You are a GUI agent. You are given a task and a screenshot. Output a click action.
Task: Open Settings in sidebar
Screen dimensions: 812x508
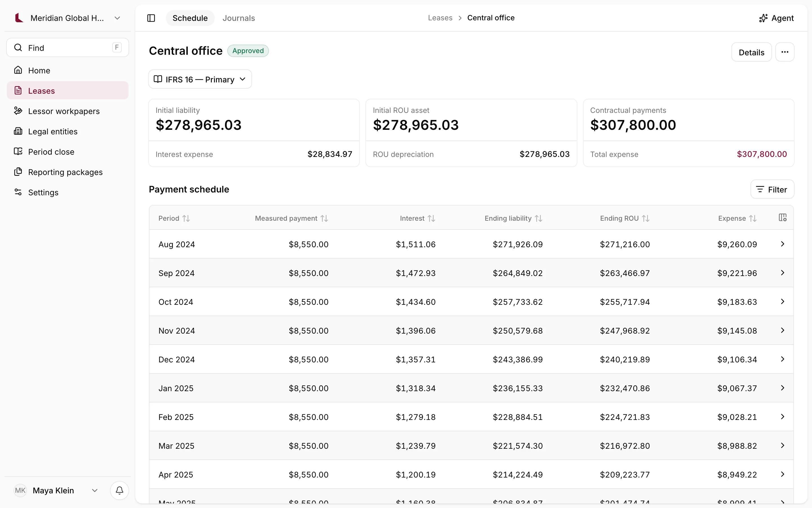[67, 192]
